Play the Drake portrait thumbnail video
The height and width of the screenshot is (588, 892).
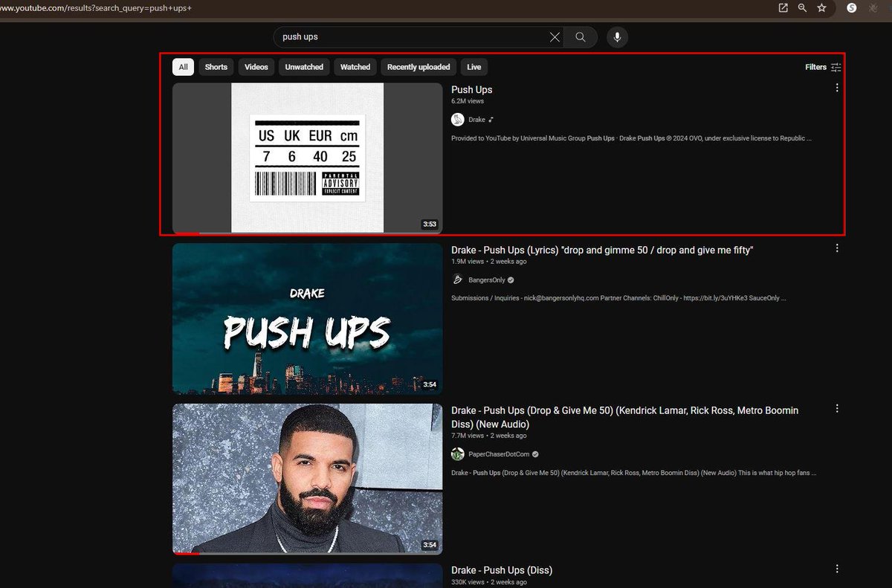tap(307, 479)
